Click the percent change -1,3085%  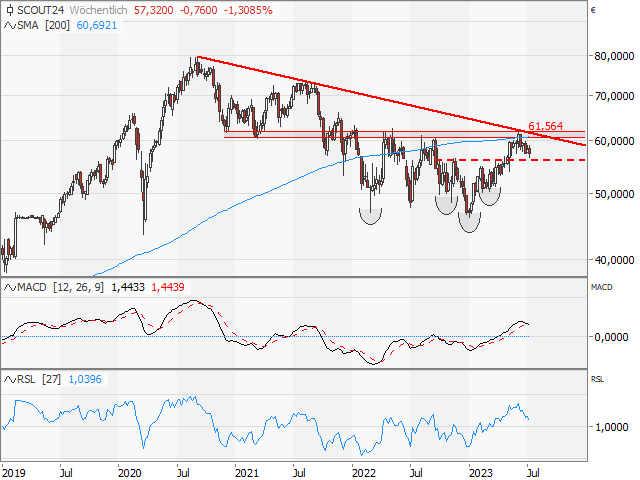click(x=248, y=10)
